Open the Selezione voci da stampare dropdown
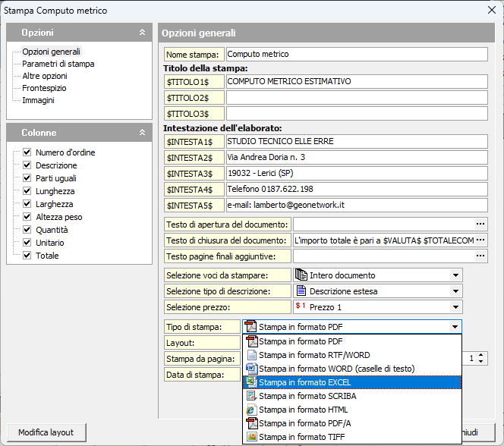504x446 pixels. (x=455, y=275)
